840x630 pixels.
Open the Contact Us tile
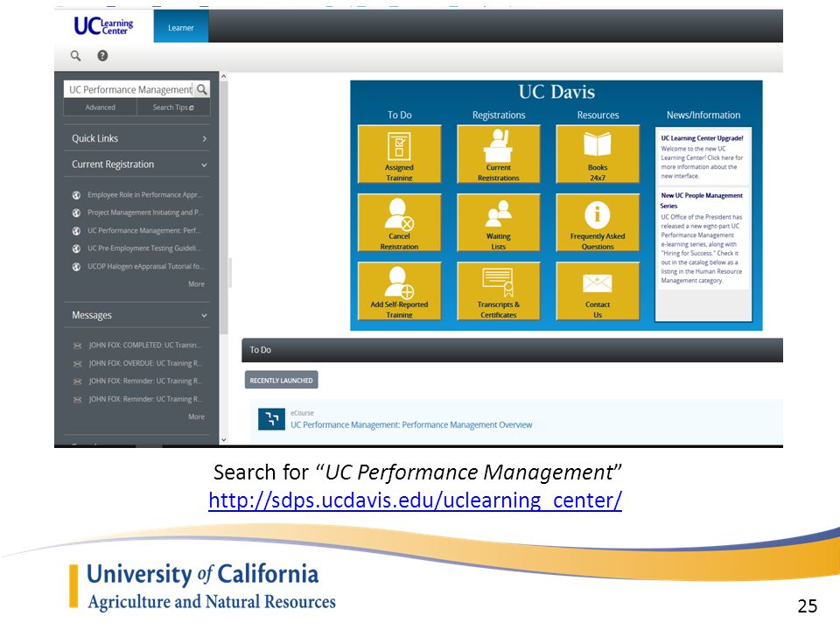click(x=598, y=290)
